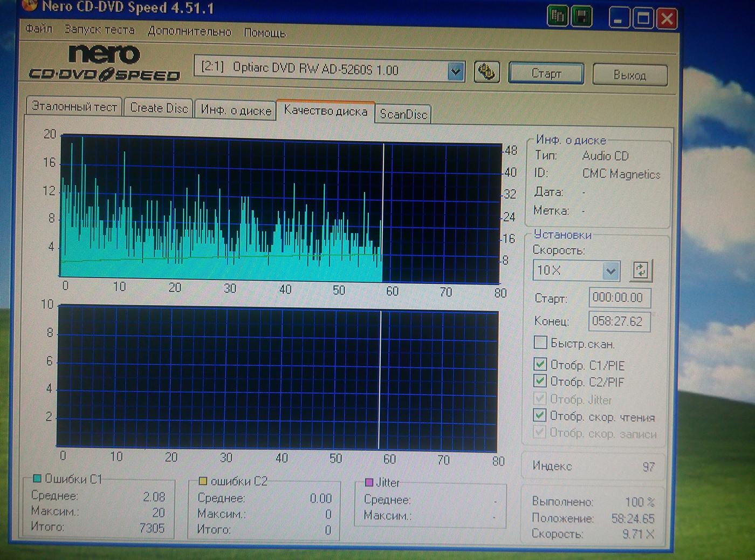Switch to the ScanDisc tab
The width and height of the screenshot is (755, 560).
pos(403,114)
